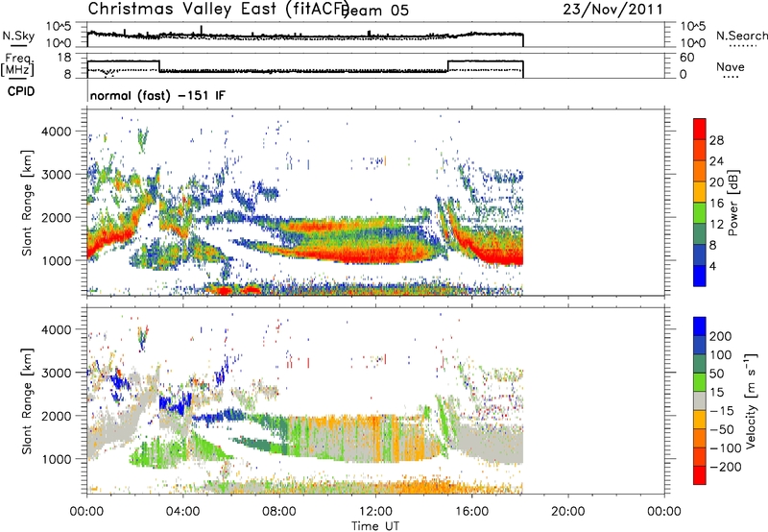Click the 'Beam 05' label

tap(376, 11)
